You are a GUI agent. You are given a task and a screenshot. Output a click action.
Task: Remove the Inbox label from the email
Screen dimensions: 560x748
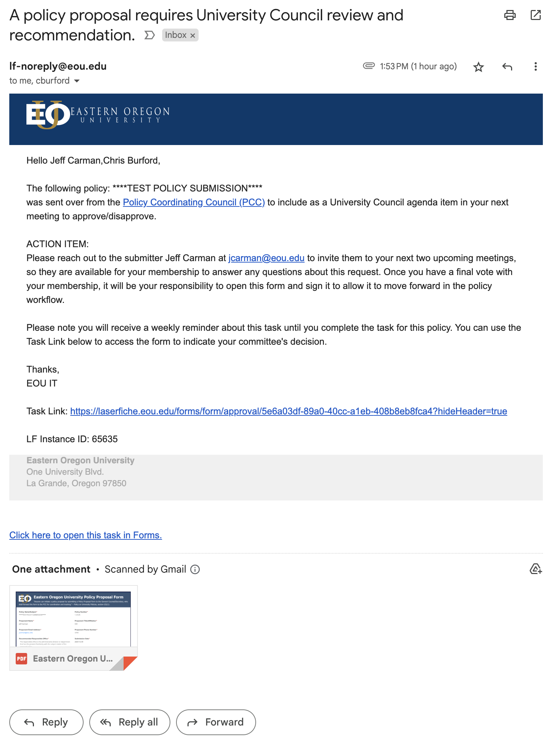[x=192, y=35]
